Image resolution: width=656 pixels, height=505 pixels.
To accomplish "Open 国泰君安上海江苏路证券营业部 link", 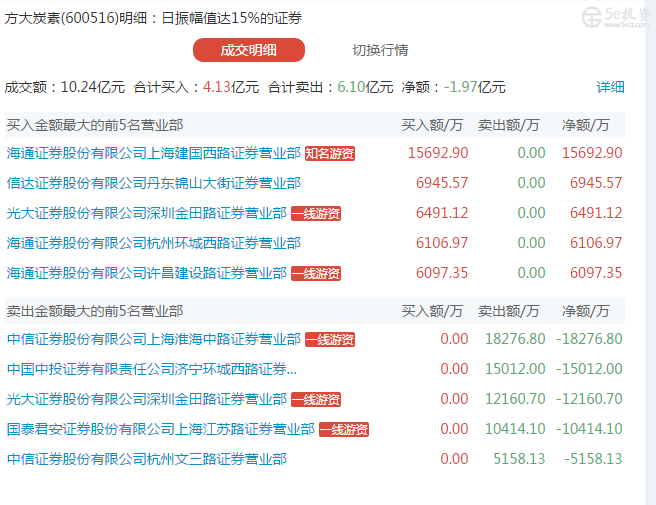I will [x=161, y=429].
